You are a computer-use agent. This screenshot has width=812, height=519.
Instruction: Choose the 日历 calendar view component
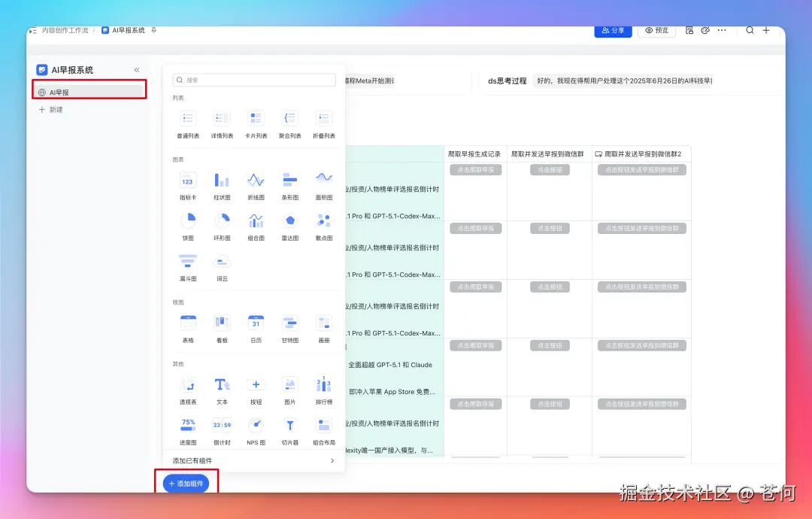[x=256, y=323]
